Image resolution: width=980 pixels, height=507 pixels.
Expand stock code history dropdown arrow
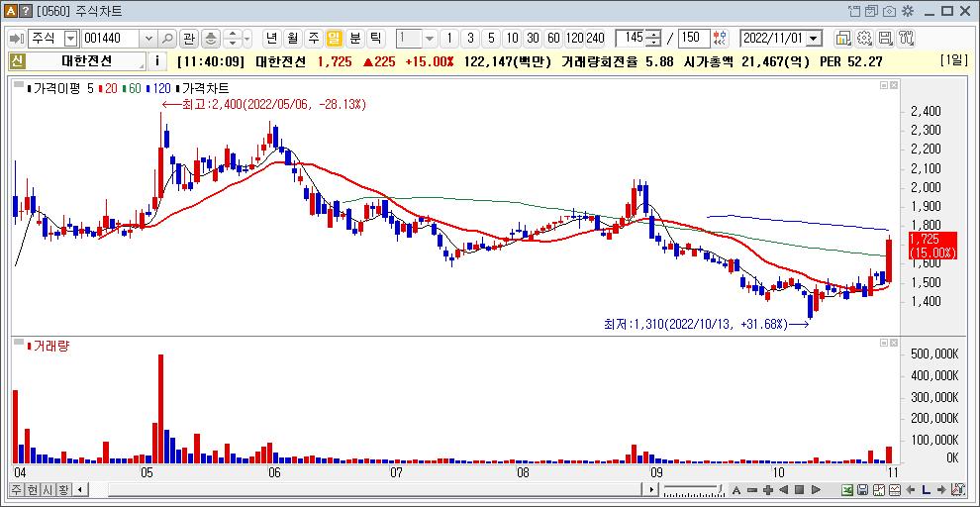(148, 39)
